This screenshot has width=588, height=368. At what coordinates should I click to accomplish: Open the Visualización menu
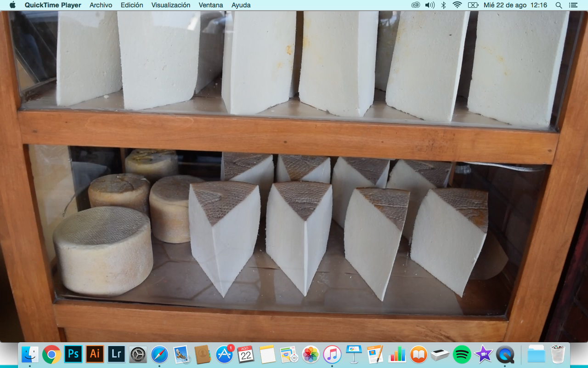[x=170, y=5]
